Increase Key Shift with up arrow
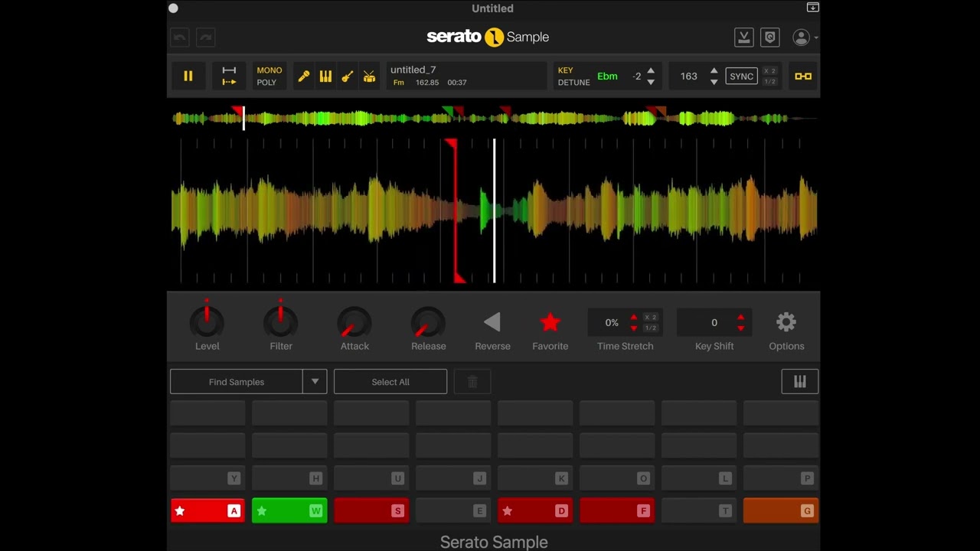The width and height of the screenshot is (980, 551). [x=740, y=317]
